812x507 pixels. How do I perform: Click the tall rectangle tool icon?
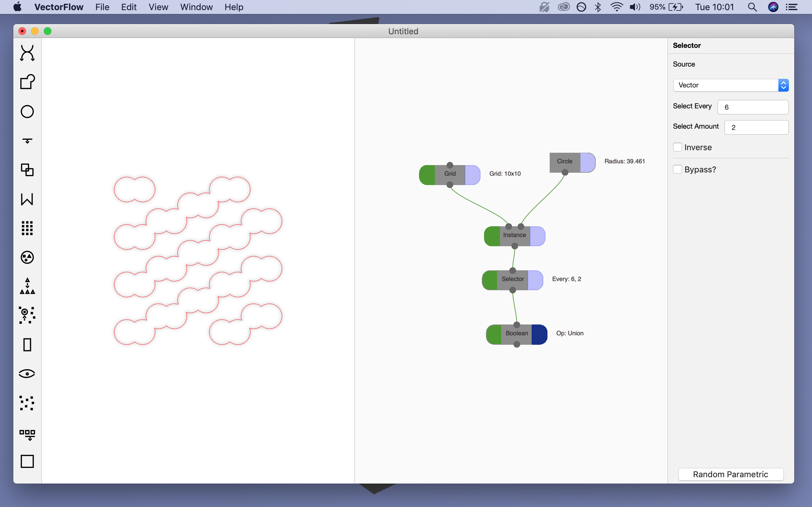coord(27,345)
